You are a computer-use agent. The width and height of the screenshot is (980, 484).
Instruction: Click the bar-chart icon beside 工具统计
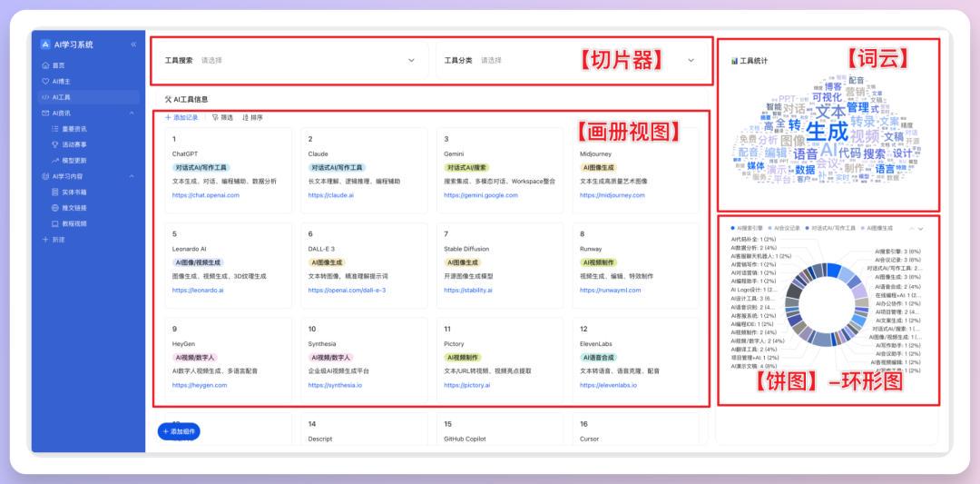734,61
